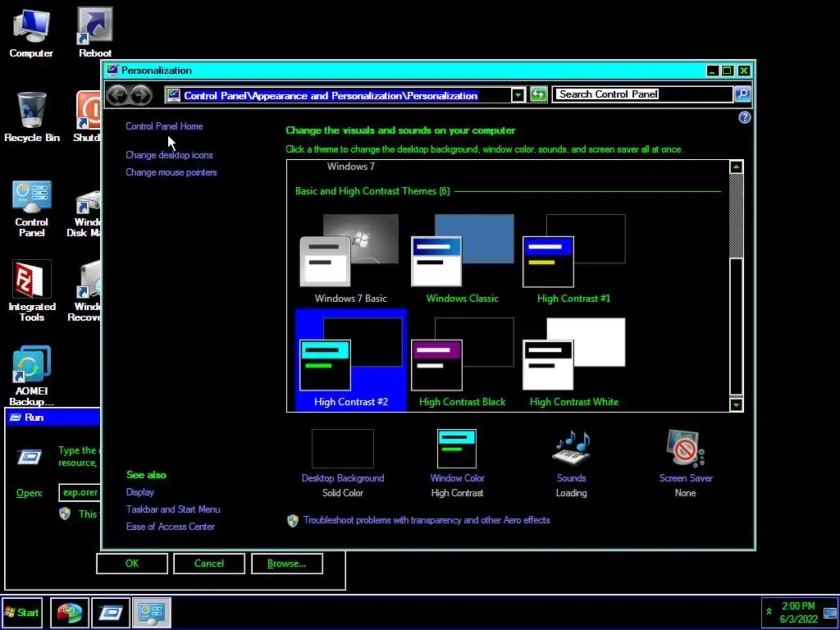Switch to the Run taskbar button
The image size is (840, 630).
tap(111, 612)
